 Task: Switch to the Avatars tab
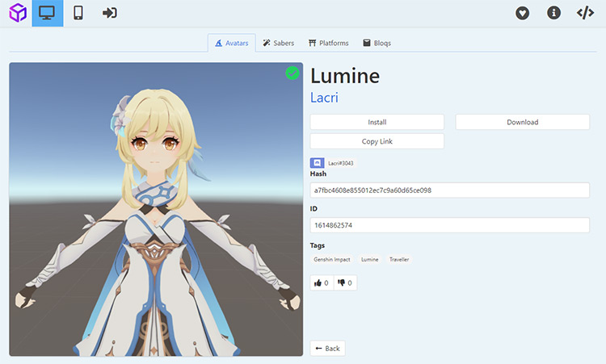[232, 43]
